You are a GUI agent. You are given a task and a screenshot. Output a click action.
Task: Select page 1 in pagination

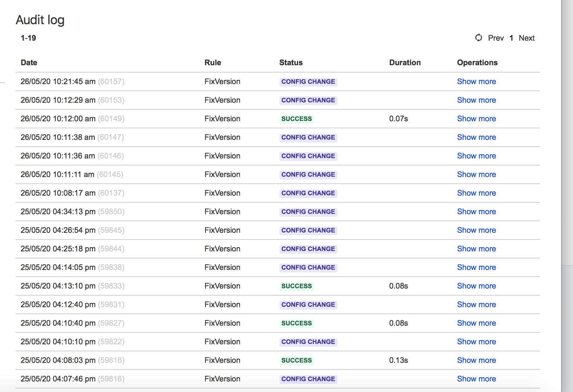pyautogui.click(x=511, y=38)
